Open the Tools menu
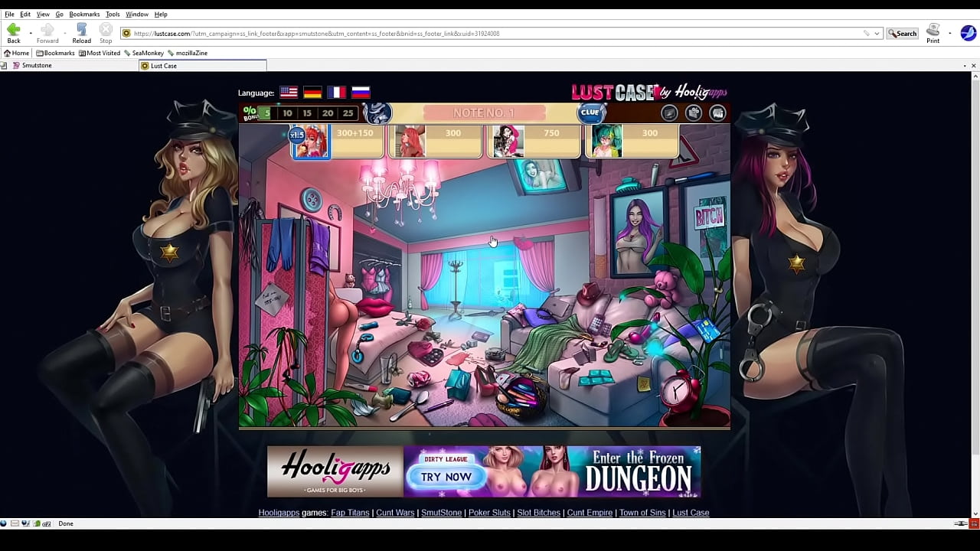 pyautogui.click(x=112, y=14)
